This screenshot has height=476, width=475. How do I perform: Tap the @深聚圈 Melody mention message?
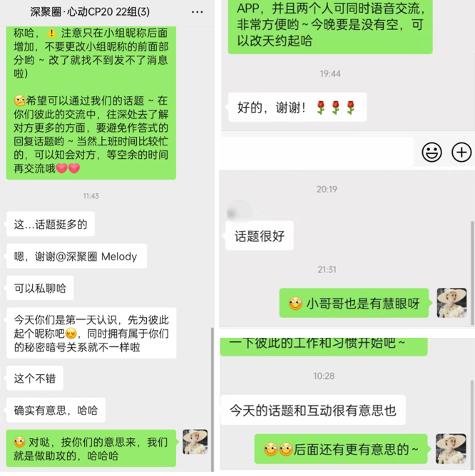point(76,257)
